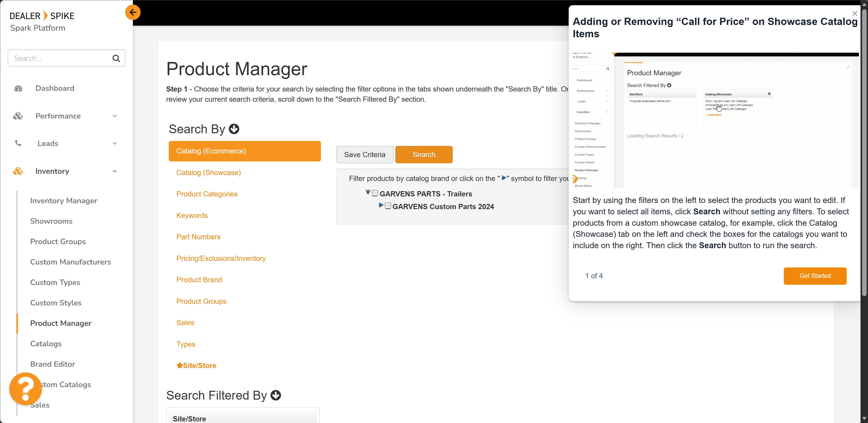The height and width of the screenshot is (423, 868).
Task: Click into the sidebar Search field
Action: 59,58
